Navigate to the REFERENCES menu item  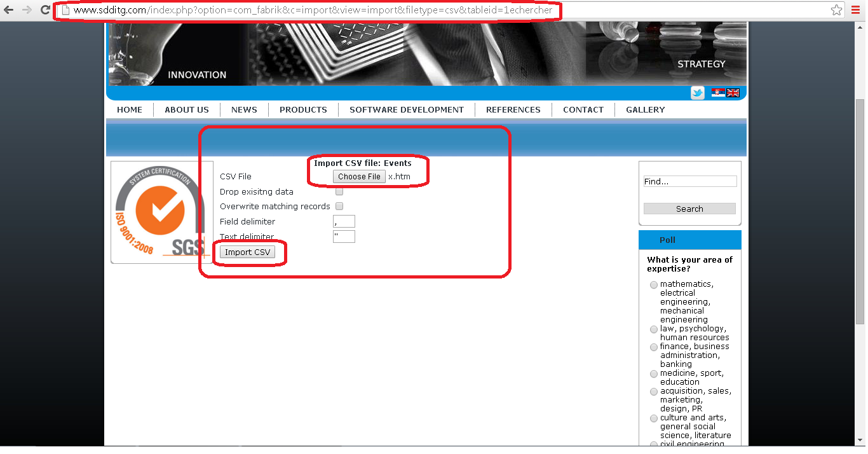[x=513, y=109]
